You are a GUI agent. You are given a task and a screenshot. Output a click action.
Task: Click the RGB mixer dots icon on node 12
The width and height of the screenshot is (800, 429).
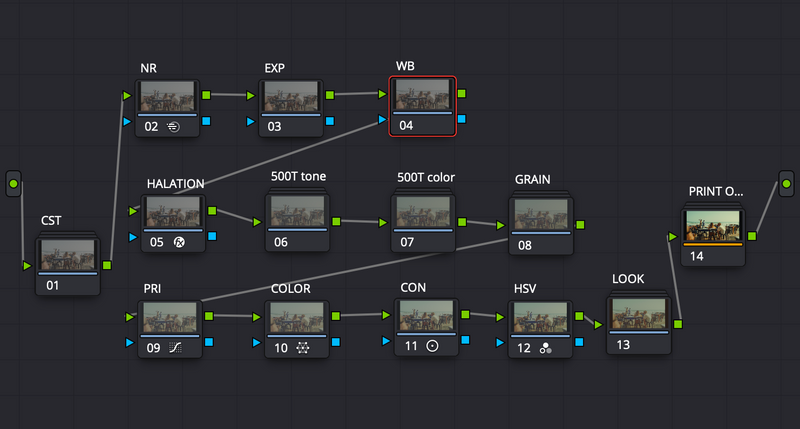545,348
